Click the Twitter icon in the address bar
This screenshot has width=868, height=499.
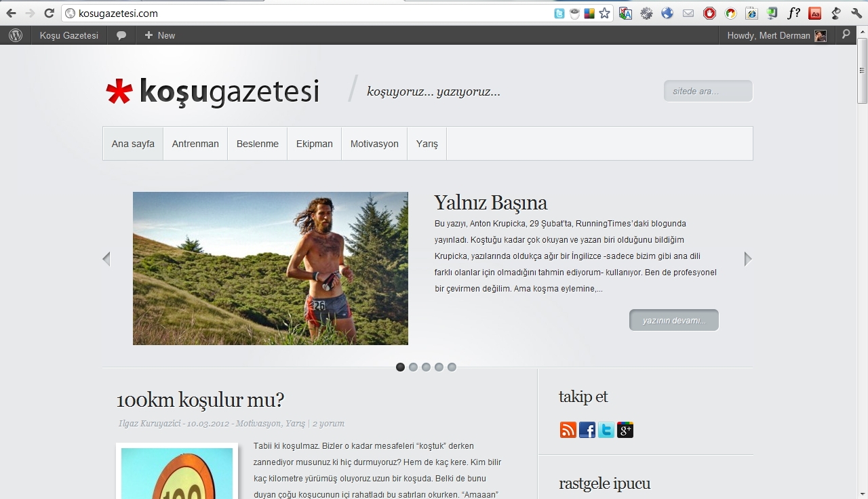559,13
